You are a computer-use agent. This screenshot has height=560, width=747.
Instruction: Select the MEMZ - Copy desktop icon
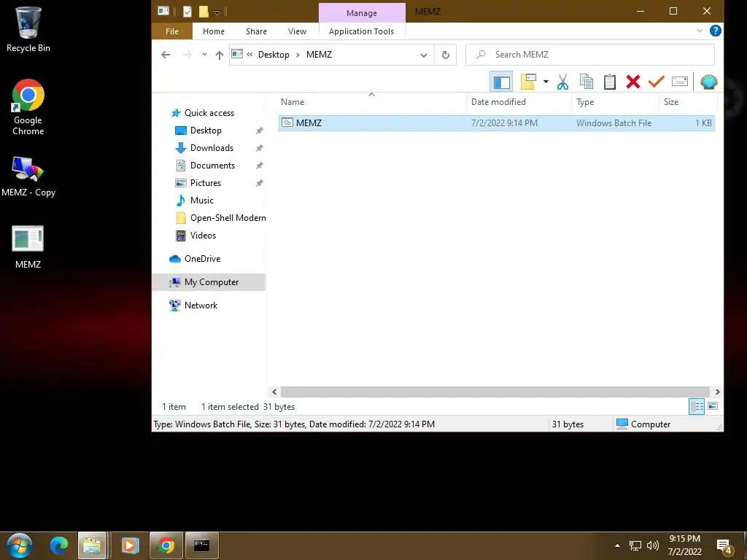[28, 176]
